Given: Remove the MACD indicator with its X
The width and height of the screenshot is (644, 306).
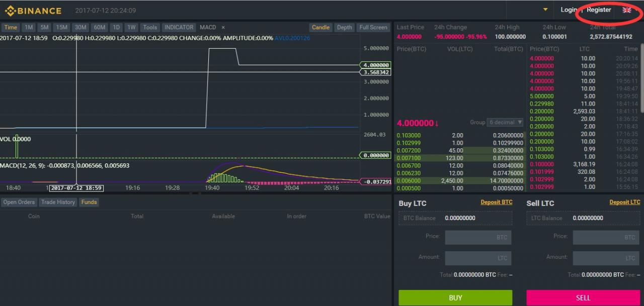Looking at the screenshot, I should click(223, 28).
